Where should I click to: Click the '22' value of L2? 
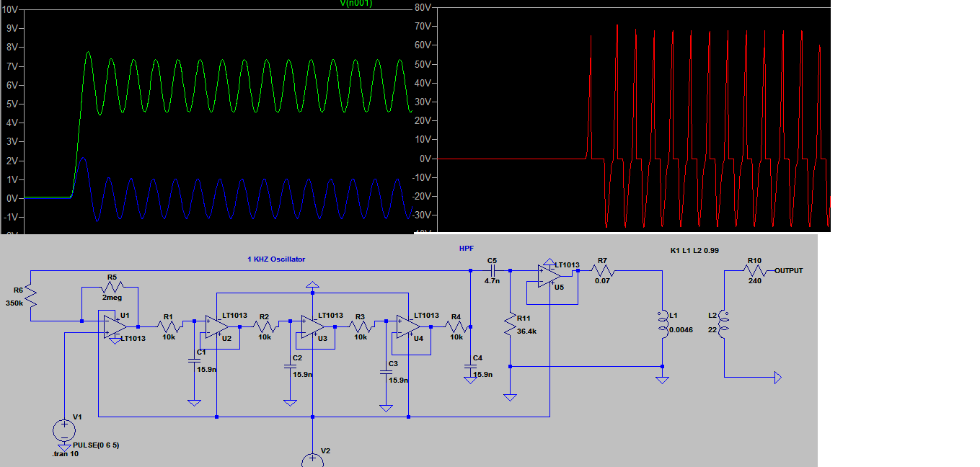point(712,329)
